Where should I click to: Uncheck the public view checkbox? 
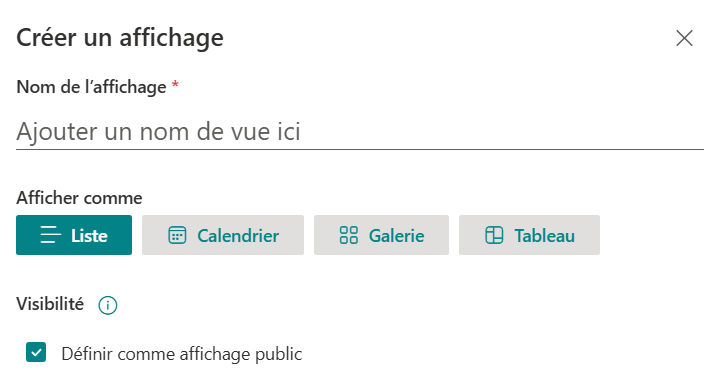pos(36,352)
